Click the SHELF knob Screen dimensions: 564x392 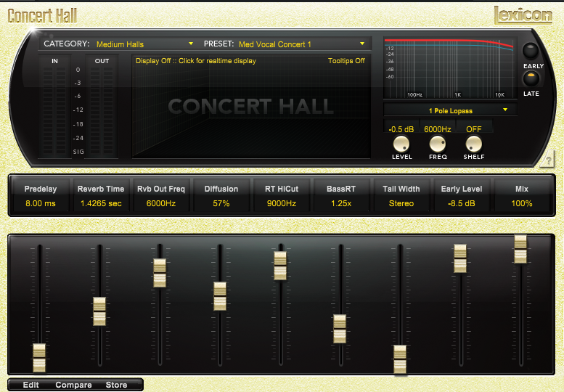click(473, 143)
